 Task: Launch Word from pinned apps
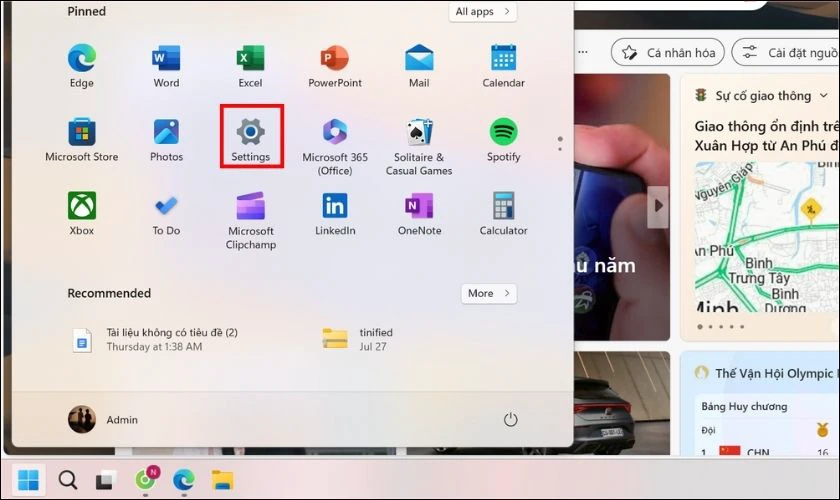[x=166, y=65]
